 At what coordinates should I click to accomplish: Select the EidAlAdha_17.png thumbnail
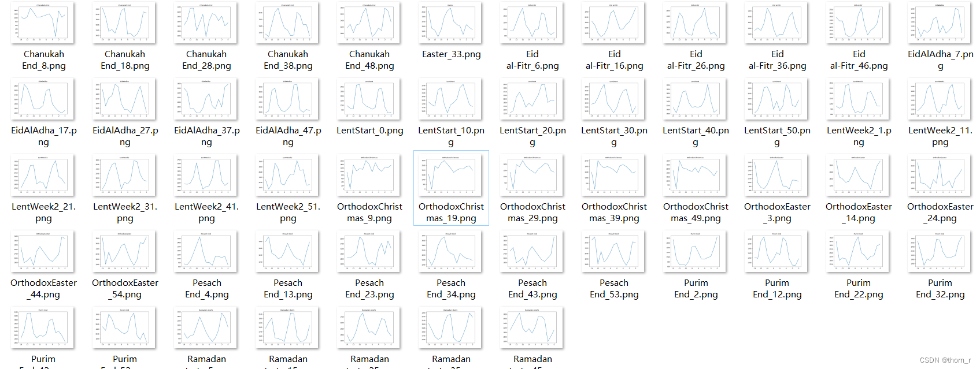(43, 99)
